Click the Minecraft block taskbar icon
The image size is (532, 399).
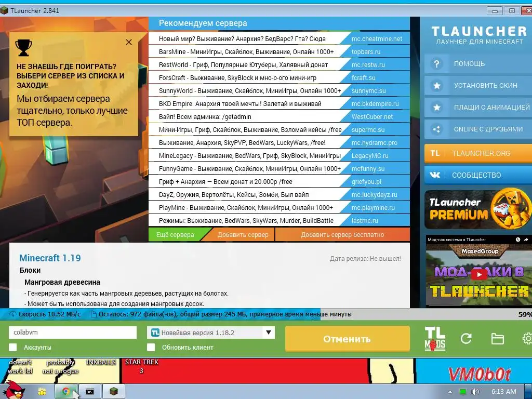(x=114, y=392)
